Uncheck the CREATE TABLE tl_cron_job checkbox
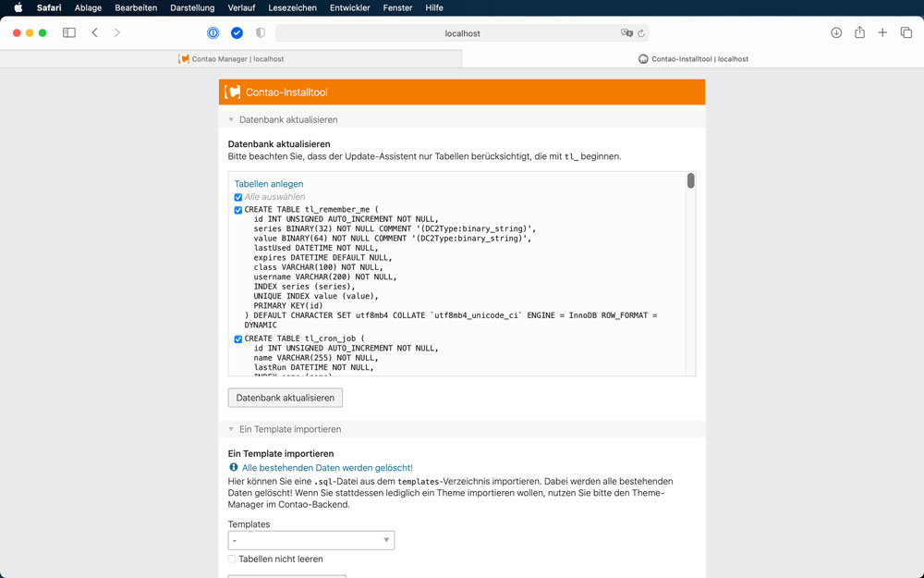This screenshot has height=578, width=924. tap(238, 339)
